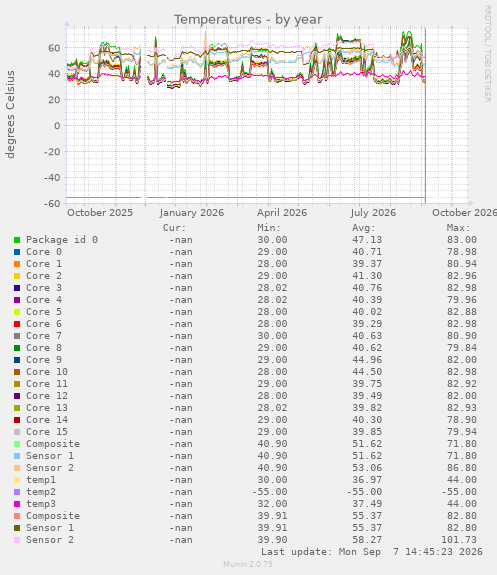Image resolution: width=497 pixels, height=575 pixels.
Task: Click the salmon Composite legend swatch
Action: [x=17, y=516]
